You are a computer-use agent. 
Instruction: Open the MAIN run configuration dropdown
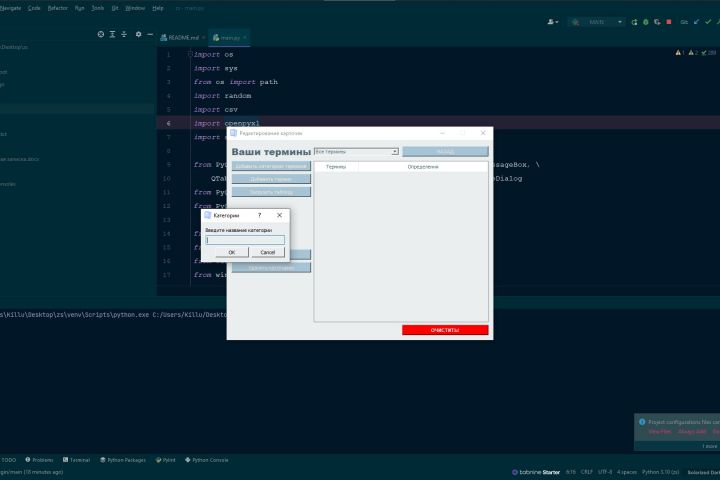point(597,22)
